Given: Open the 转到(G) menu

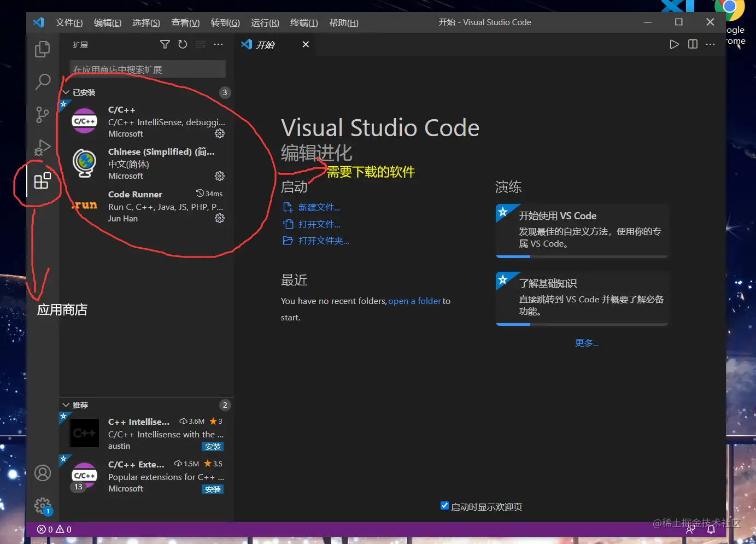Looking at the screenshot, I should (225, 22).
